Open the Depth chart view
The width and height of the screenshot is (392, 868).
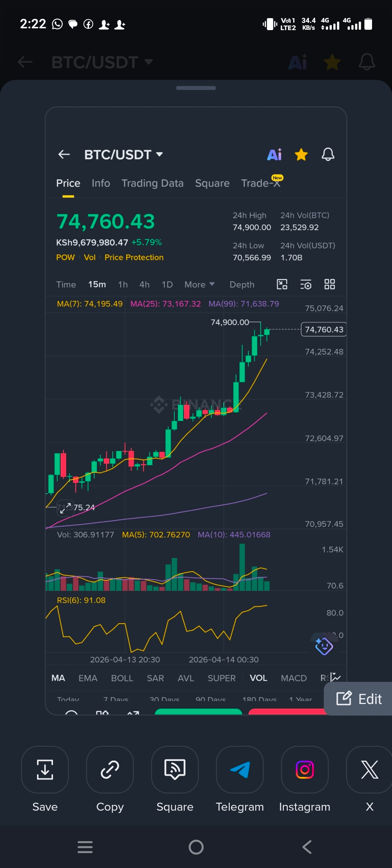pos(242,284)
